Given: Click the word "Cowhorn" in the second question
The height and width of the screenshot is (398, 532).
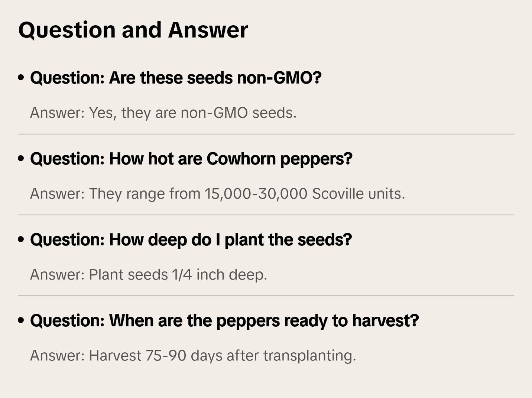Looking at the screenshot, I should [x=241, y=159].
